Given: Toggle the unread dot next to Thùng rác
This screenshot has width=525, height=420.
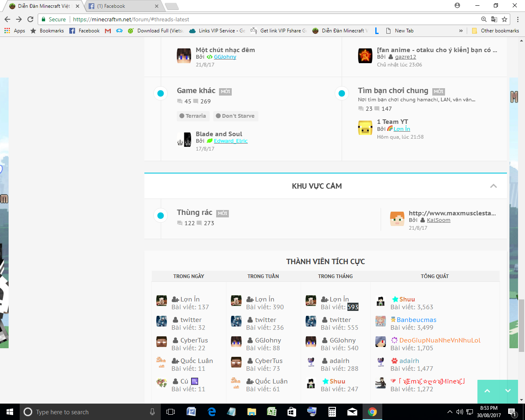Looking at the screenshot, I should pos(160,215).
